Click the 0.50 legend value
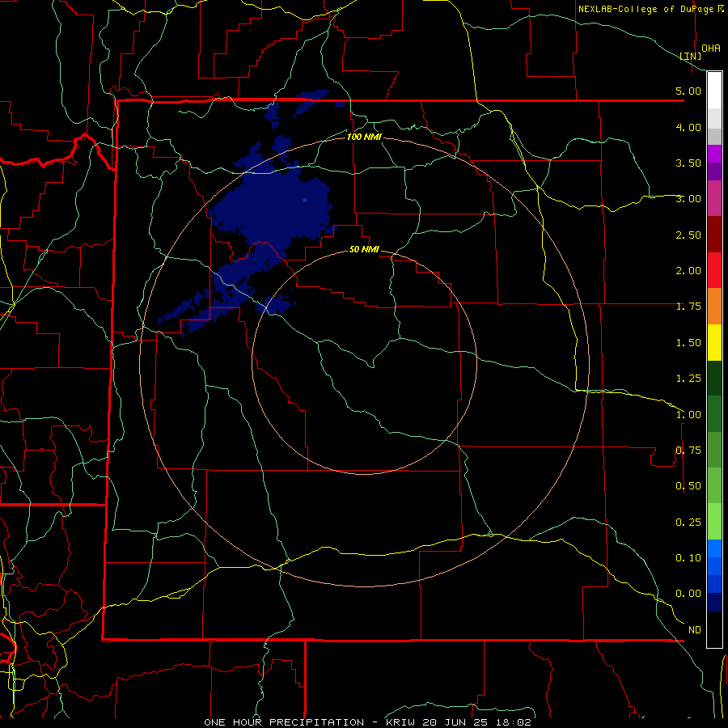This screenshot has width=728, height=728. (688, 486)
